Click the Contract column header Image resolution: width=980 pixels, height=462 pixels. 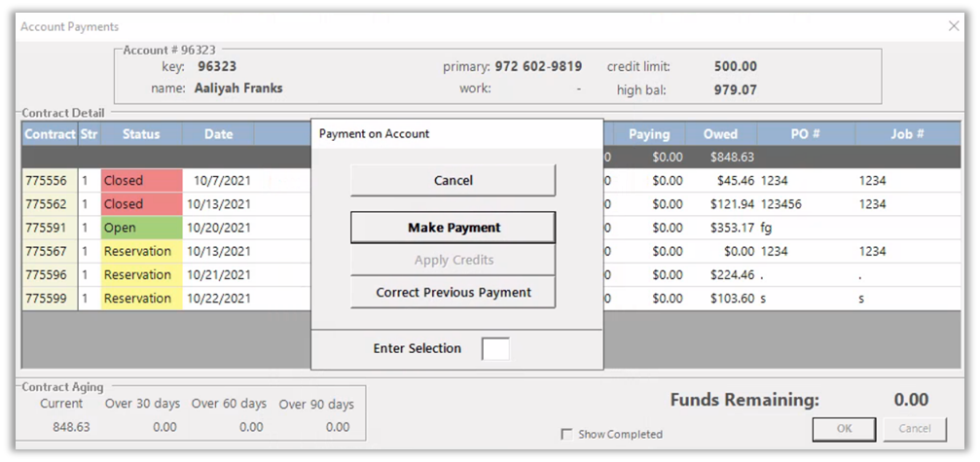pyautogui.click(x=50, y=134)
